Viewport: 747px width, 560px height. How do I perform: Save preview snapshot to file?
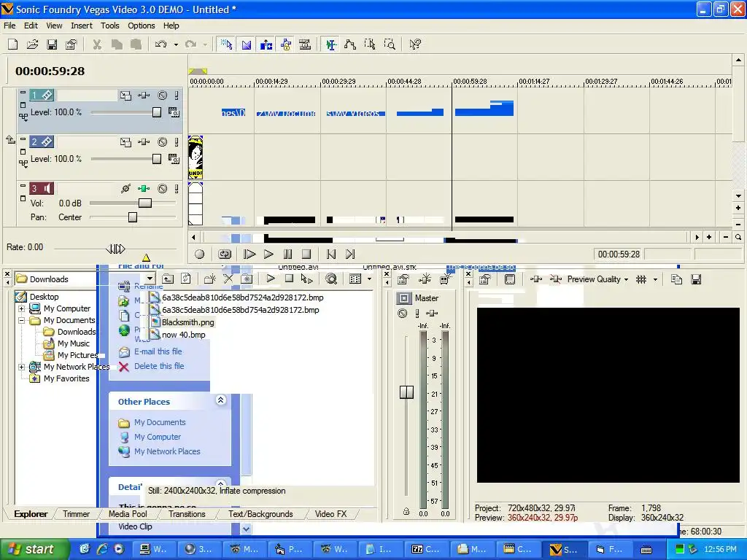(x=696, y=279)
